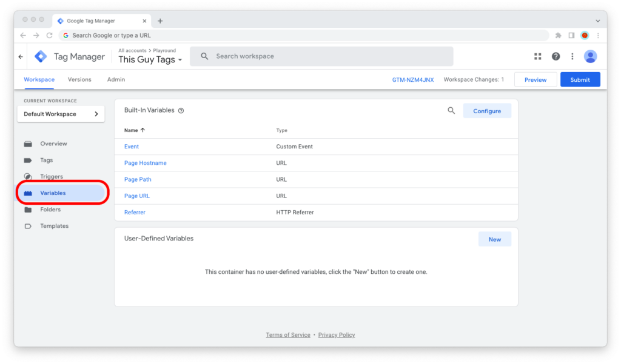
Task: Switch to the Workspace tab
Action: tap(39, 79)
